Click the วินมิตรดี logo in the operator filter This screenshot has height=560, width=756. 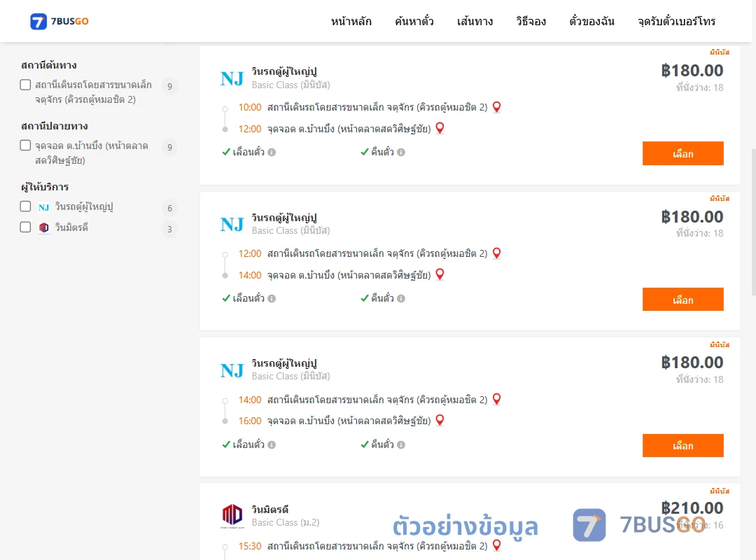click(x=44, y=227)
